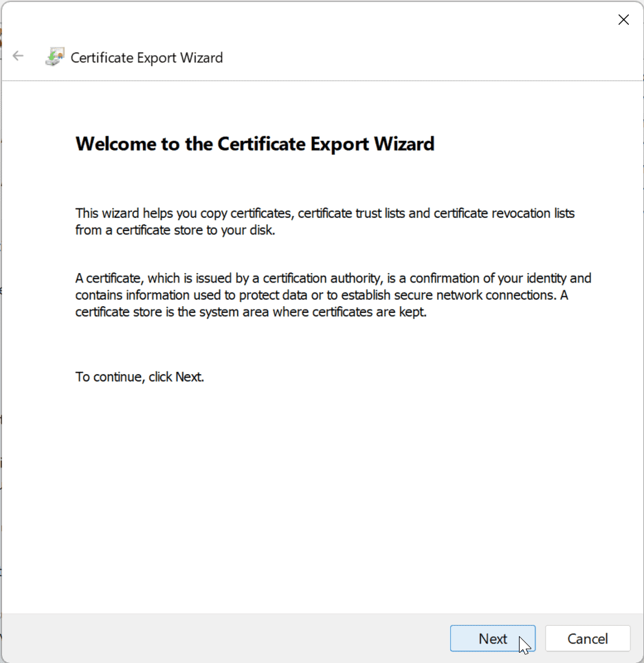
Task: Click Next to continue the wizard
Action: pos(492,638)
